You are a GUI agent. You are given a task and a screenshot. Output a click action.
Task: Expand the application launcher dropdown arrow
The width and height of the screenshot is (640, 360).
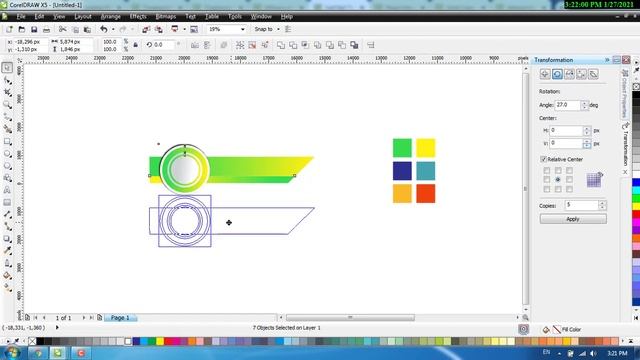click(184, 29)
